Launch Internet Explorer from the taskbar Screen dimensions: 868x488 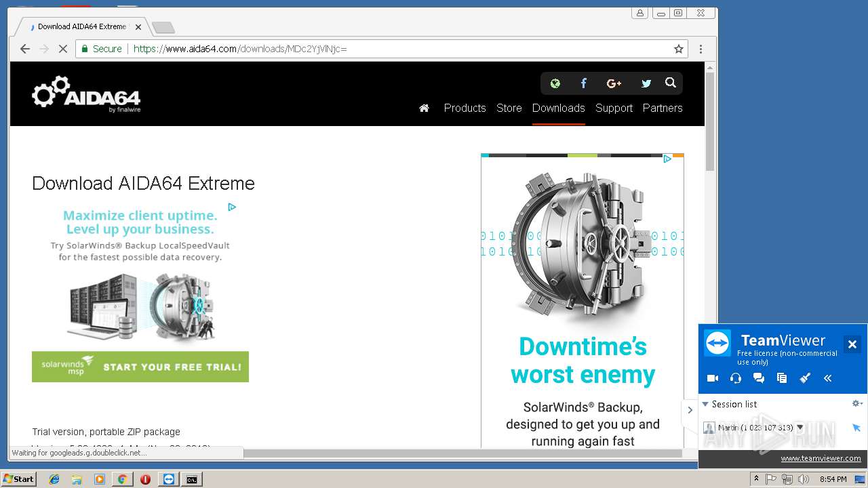click(54, 479)
